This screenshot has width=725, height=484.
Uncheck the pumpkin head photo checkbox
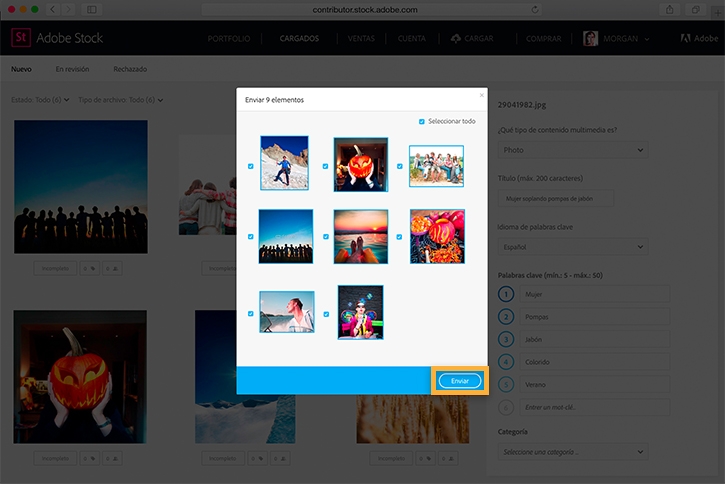click(x=326, y=166)
